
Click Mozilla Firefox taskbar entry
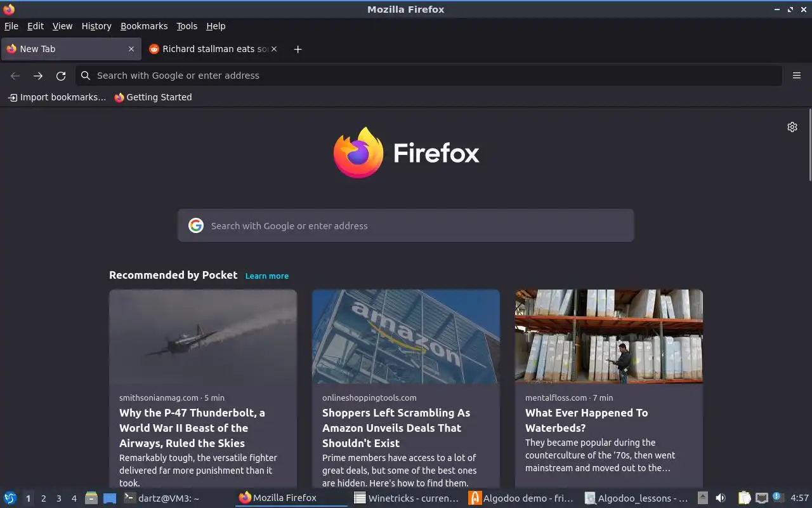[x=292, y=498]
